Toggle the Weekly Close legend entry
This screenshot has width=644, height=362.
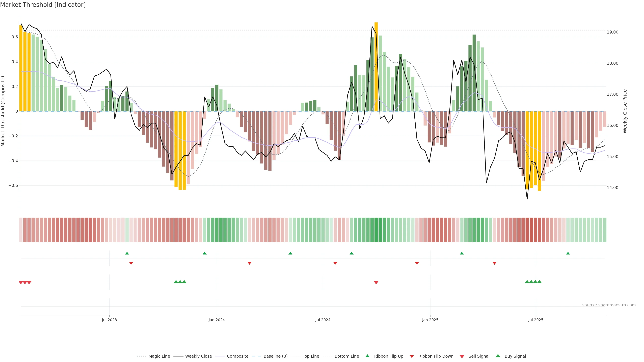point(198,356)
